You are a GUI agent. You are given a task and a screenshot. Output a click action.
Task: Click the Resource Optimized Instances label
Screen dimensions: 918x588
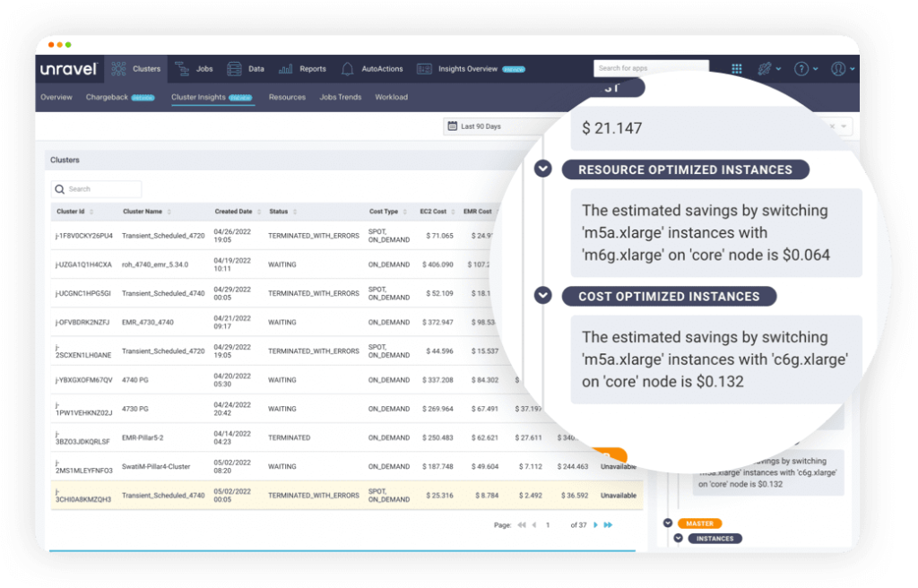coord(686,169)
